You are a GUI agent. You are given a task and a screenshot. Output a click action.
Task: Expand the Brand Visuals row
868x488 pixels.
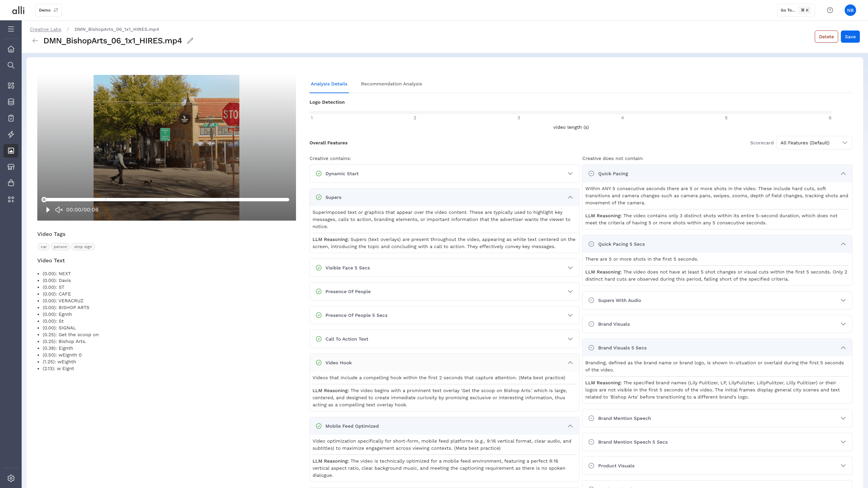[x=717, y=324]
